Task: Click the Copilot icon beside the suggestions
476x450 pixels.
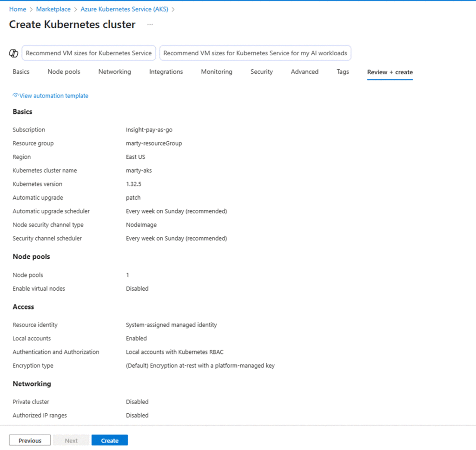Action: point(13,53)
